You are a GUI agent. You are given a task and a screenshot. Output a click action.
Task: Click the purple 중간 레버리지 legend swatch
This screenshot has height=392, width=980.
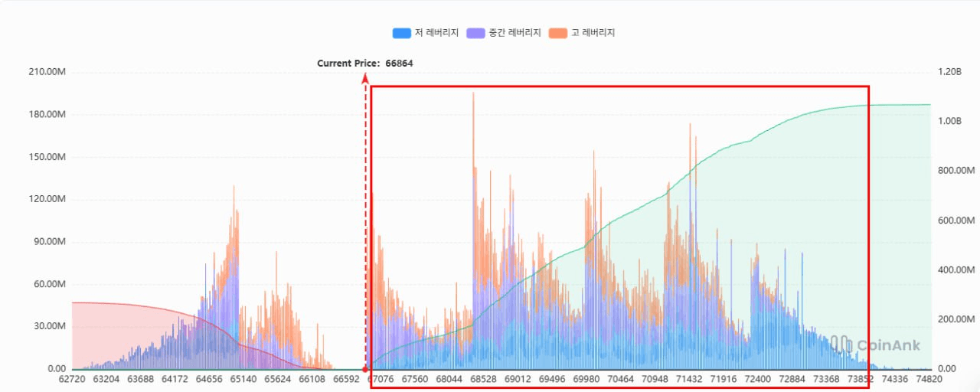[x=475, y=33]
